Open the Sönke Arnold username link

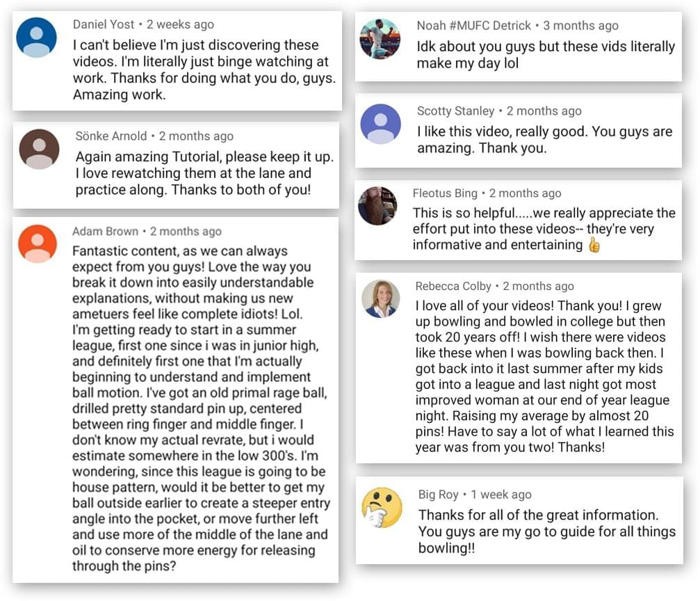click(111, 136)
